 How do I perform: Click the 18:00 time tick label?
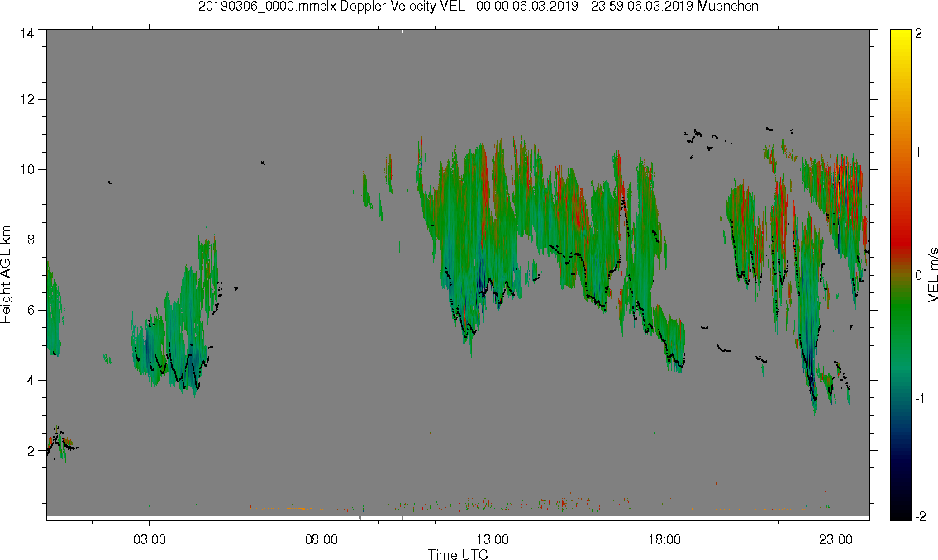(664, 539)
